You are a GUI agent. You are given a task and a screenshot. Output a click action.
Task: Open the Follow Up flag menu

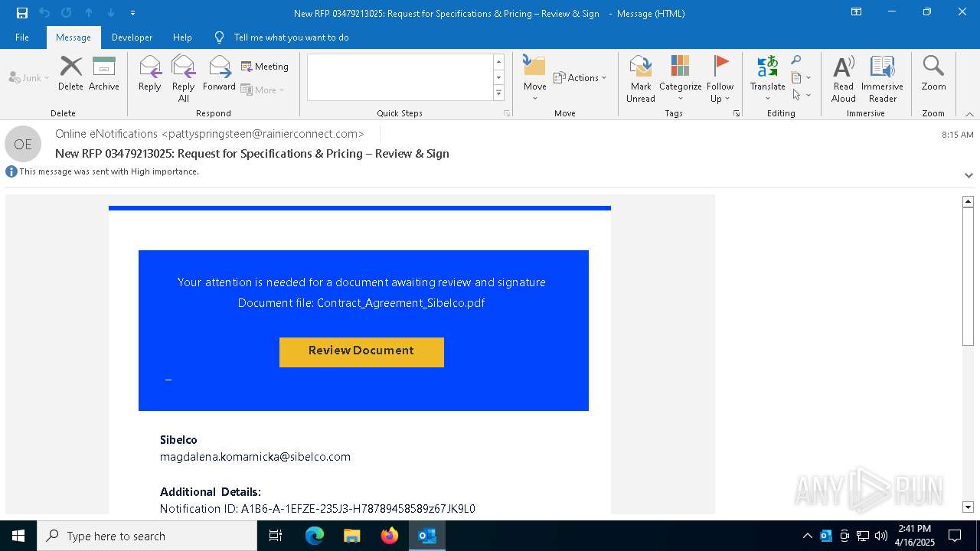[x=720, y=78]
